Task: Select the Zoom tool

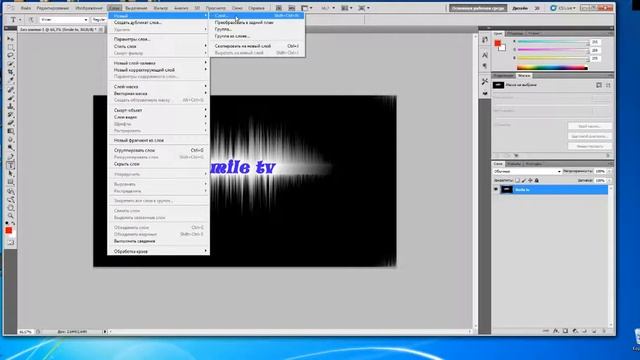Action: [x=11, y=216]
